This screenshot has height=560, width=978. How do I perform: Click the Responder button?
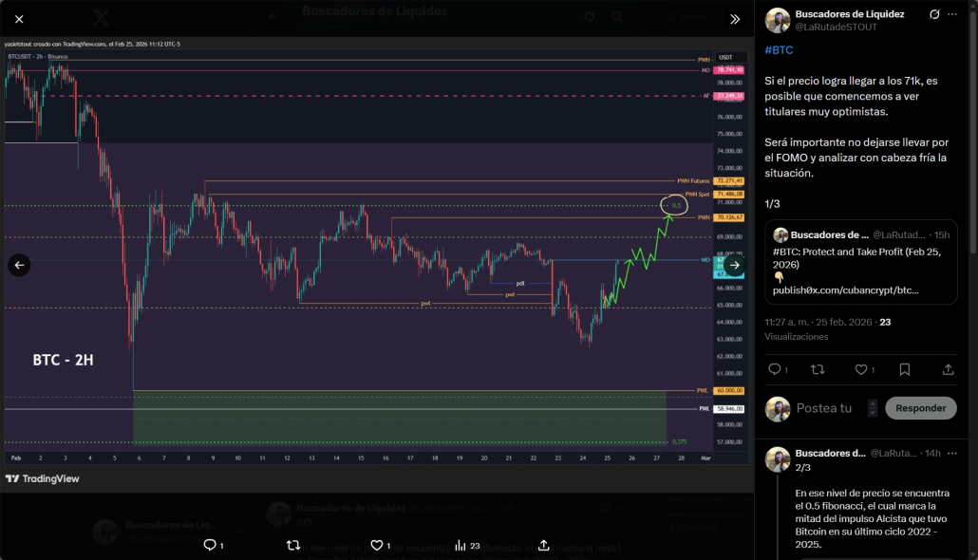pos(921,408)
